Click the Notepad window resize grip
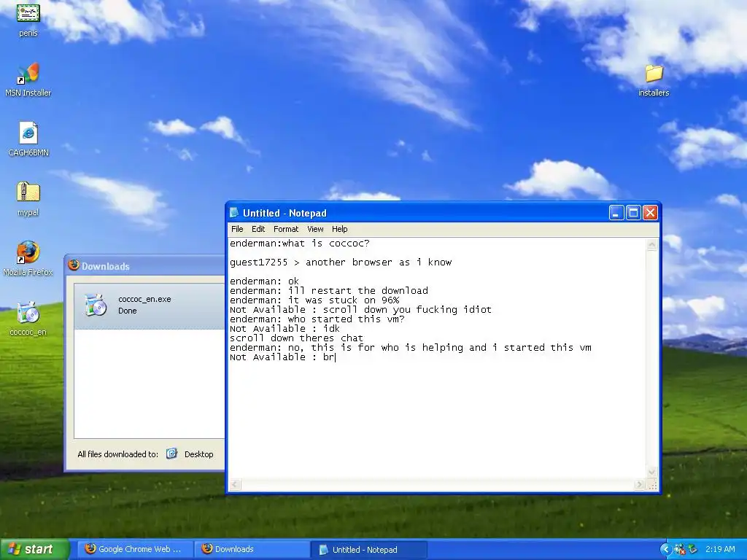The image size is (747, 560). tap(652, 485)
